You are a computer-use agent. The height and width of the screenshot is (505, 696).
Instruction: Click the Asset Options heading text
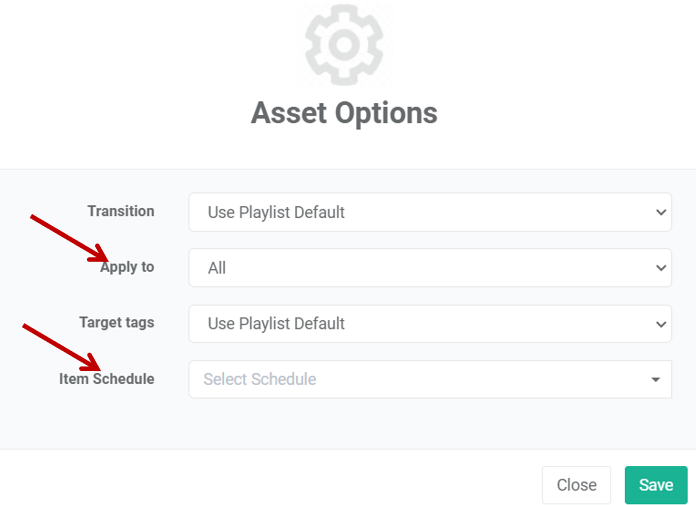[344, 113]
